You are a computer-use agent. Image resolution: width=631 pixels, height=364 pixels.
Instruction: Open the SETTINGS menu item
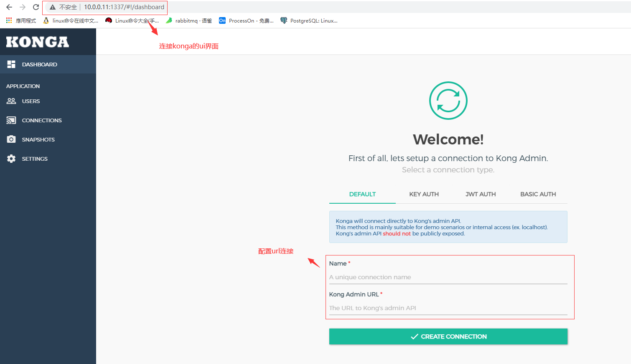[48, 159]
